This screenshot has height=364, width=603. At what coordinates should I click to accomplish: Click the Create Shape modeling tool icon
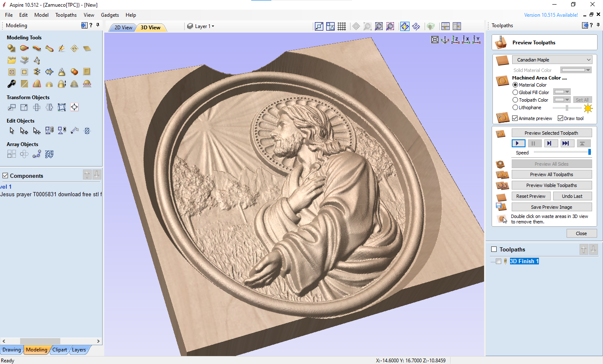[11, 49]
